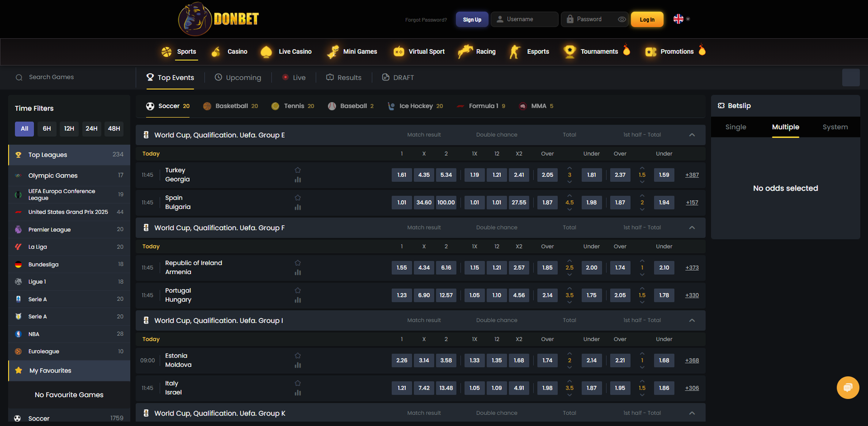Open statistics icon for Spain vs Bulgaria

(297, 207)
